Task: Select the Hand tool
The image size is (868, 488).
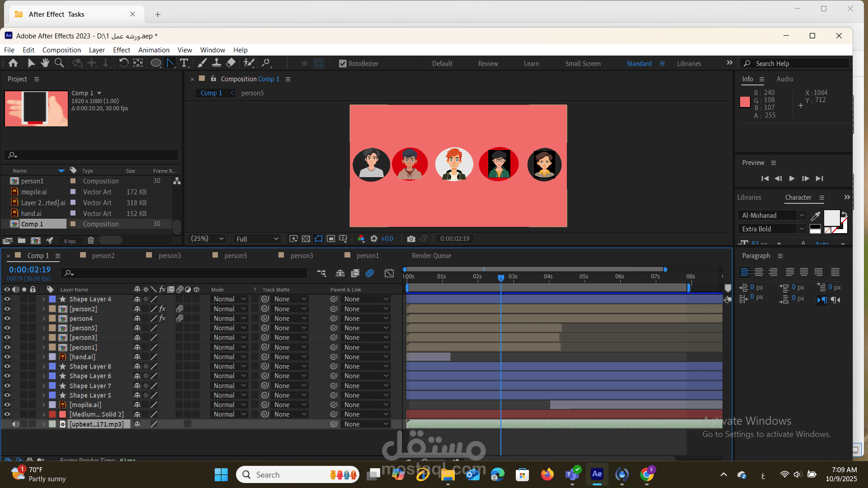Action: click(45, 63)
